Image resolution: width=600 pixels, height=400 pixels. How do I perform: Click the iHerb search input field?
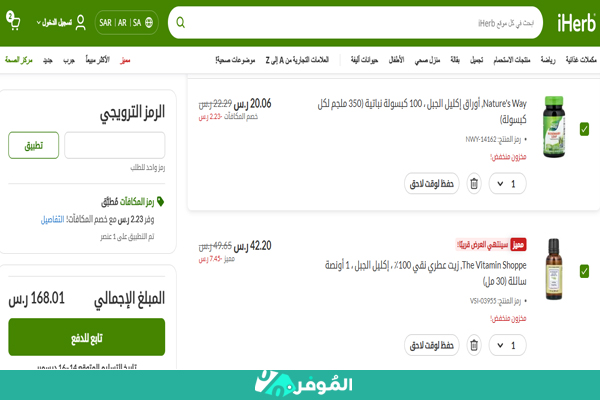coord(356,23)
